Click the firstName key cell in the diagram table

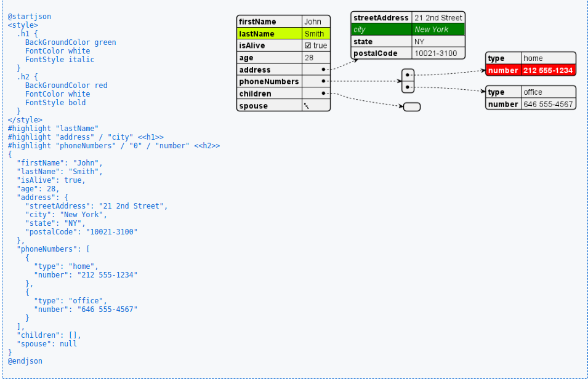click(270, 22)
